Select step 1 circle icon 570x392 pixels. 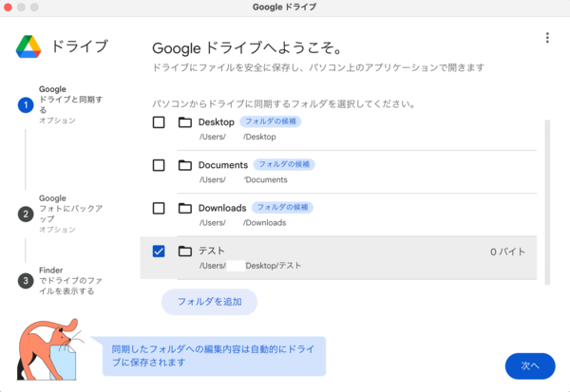pyautogui.click(x=26, y=105)
